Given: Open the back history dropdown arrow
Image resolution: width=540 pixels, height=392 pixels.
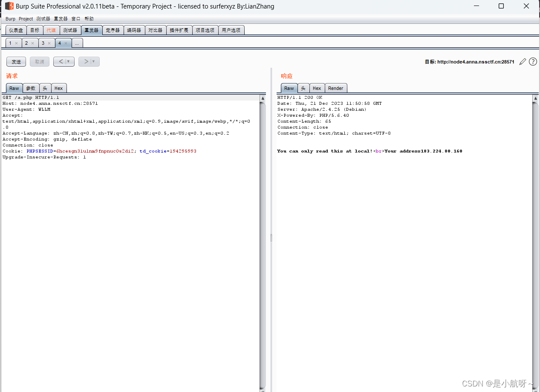Looking at the screenshot, I should [x=68, y=62].
